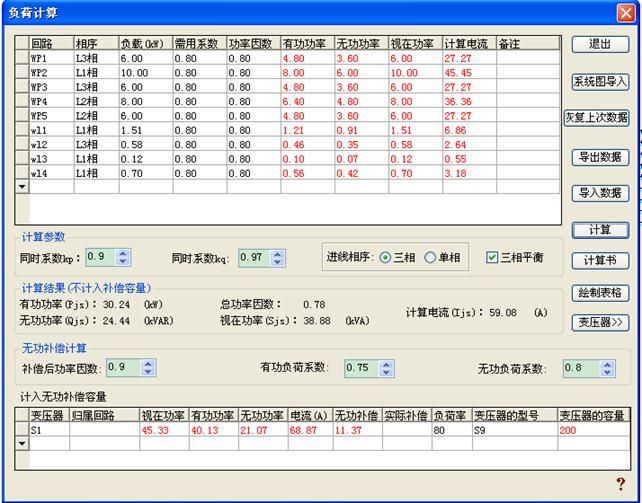Click the wl1 circuit cell

pos(52,130)
